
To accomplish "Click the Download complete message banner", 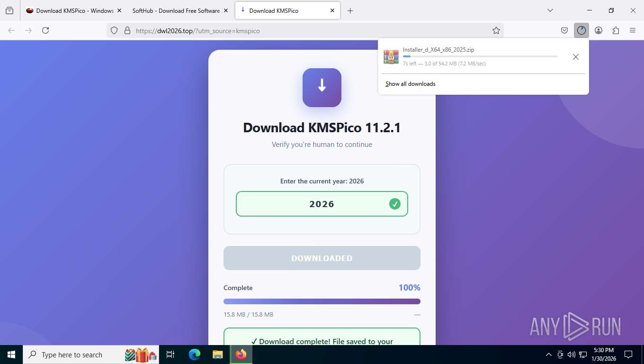I will coord(322,337).
